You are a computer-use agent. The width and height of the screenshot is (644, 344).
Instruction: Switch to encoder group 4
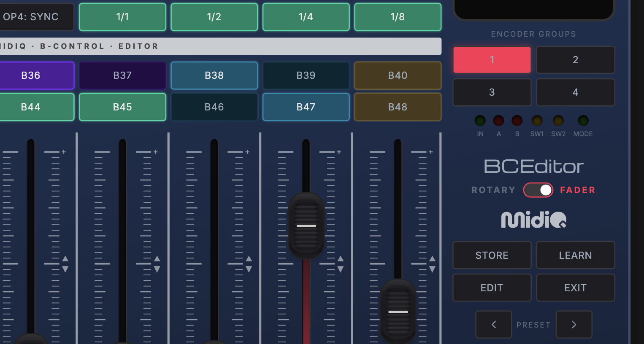click(576, 92)
